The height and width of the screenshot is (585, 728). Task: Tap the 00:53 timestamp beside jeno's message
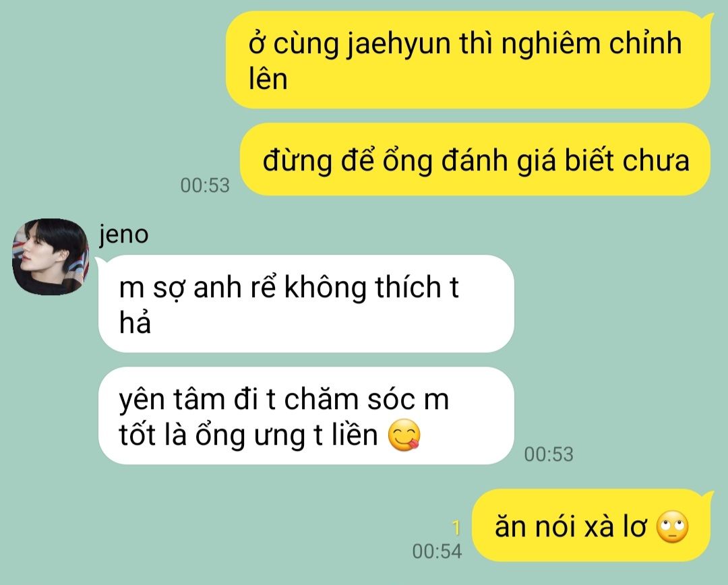coord(549,454)
